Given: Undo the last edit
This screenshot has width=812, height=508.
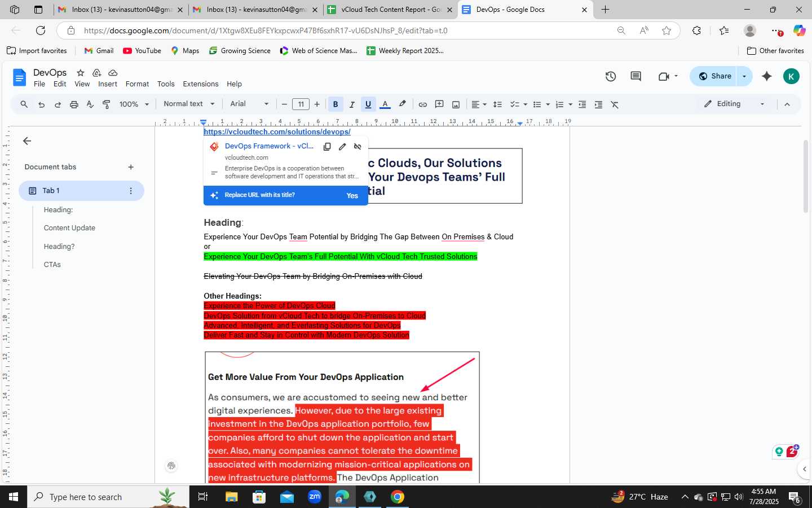Looking at the screenshot, I should pos(41,104).
